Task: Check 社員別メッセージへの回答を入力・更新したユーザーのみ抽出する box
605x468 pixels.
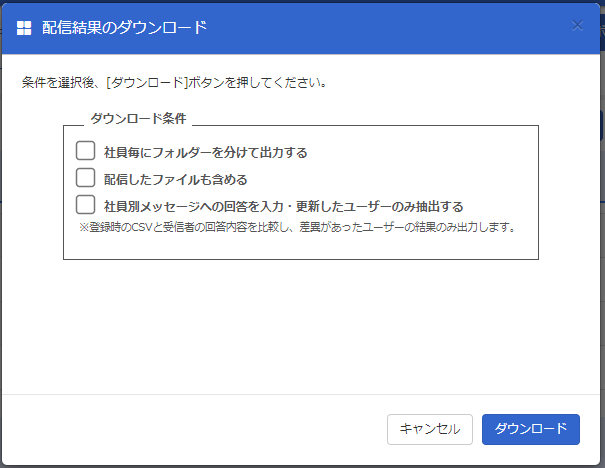Action: click(85, 204)
